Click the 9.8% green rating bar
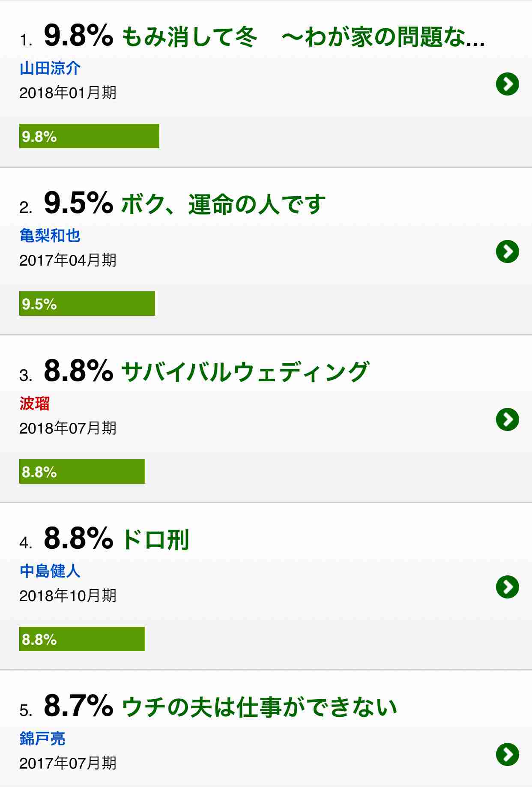This screenshot has width=532, height=787. coord(89,136)
